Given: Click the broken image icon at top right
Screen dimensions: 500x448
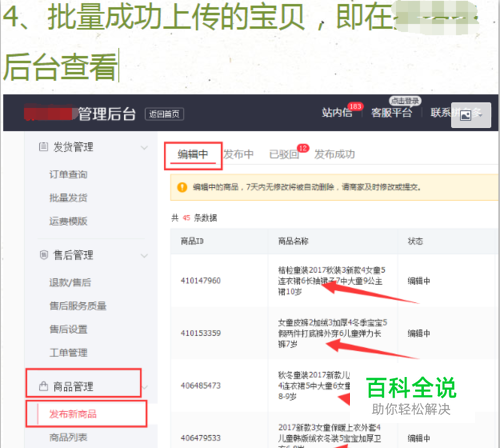Looking at the screenshot, I should pyautogui.click(x=465, y=115).
